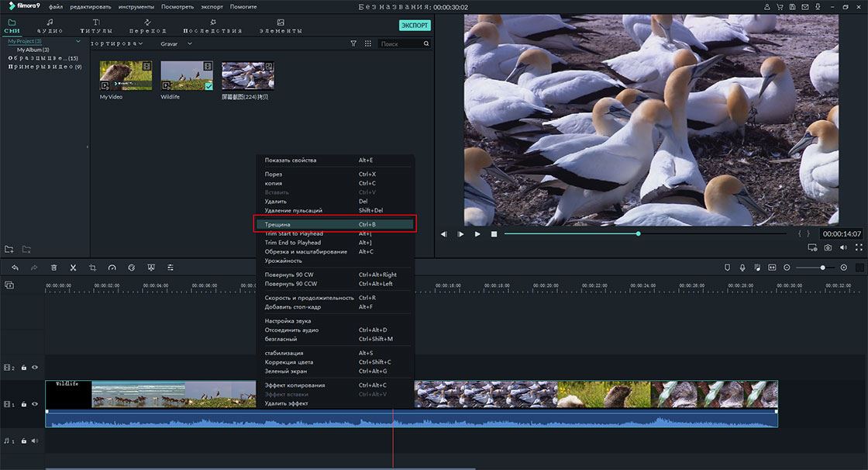Open the edit sliders icon in timeline toolbar

coord(170,268)
